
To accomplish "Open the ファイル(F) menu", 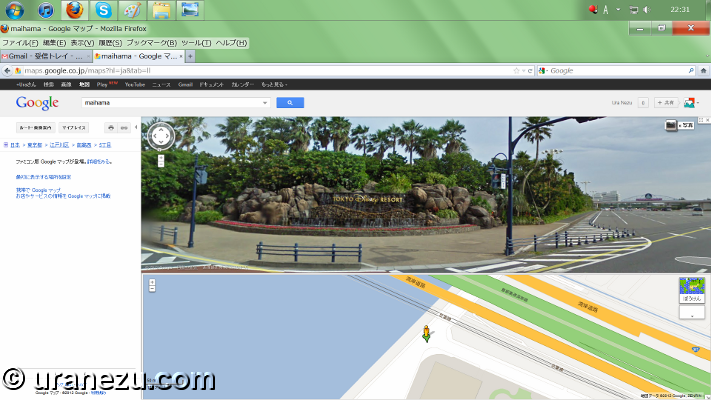I will coord(20,43).
